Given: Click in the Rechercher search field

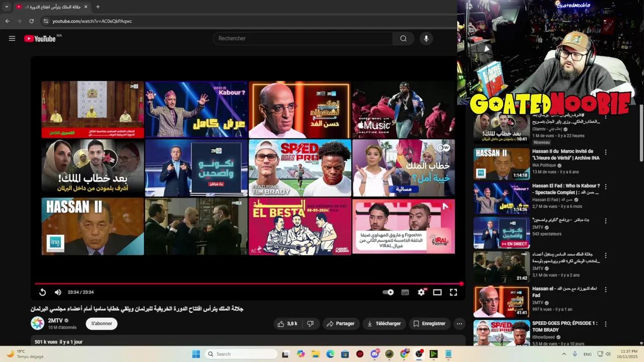Looking at the screenshot, I should pos(303,38).
